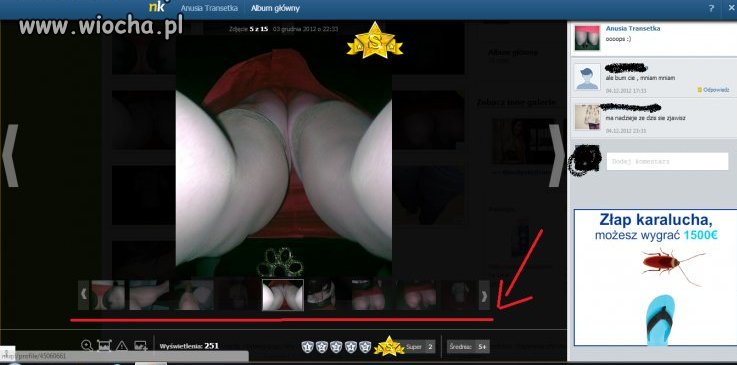Click the question mark help icon
The width and height of the screenshot is (737, 365).
[711, 8]
